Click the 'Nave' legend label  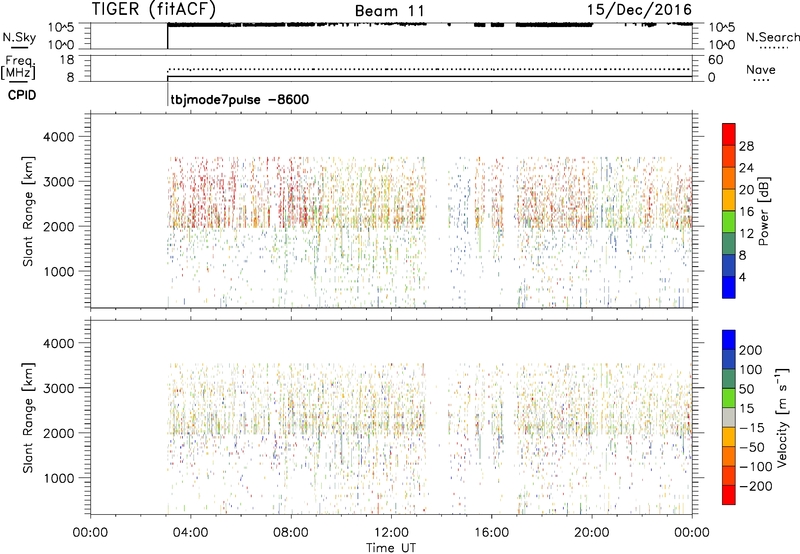[761, 69]
